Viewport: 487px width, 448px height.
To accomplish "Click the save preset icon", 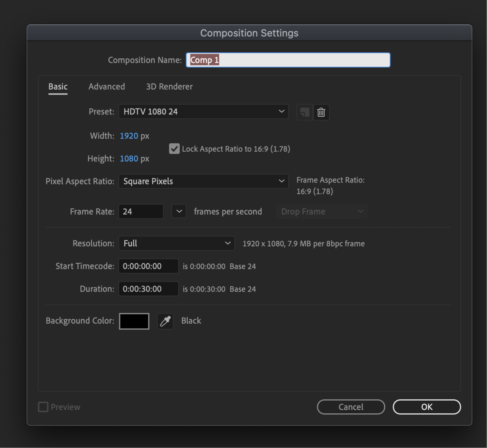I will pyautogui.click(x=305, y=112).
